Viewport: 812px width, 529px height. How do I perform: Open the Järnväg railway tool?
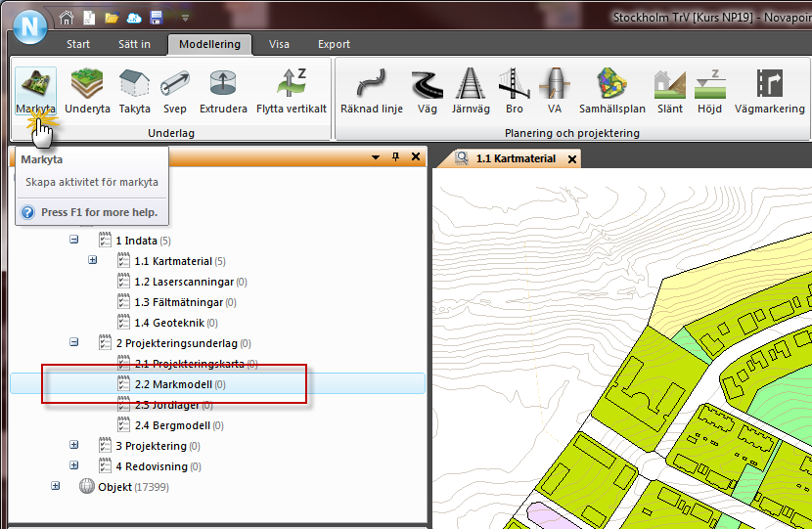click(471, 90)
